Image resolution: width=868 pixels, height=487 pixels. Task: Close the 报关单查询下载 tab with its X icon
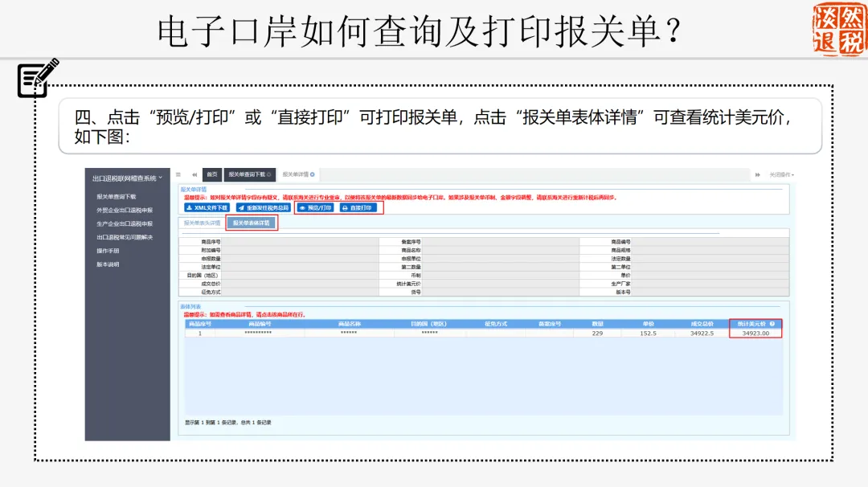coord(269,175)
